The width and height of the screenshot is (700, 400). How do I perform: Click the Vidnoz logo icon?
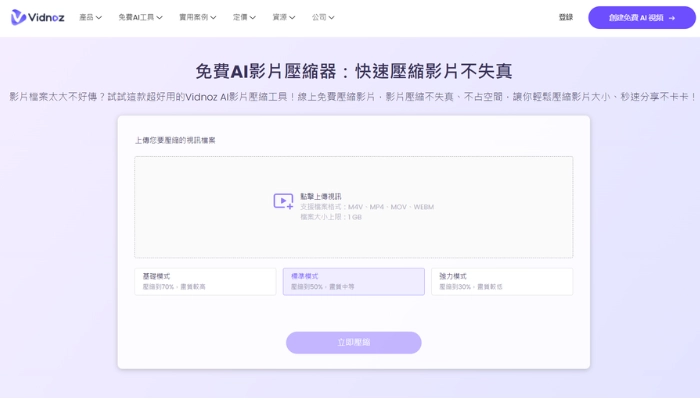coord(18,17)
